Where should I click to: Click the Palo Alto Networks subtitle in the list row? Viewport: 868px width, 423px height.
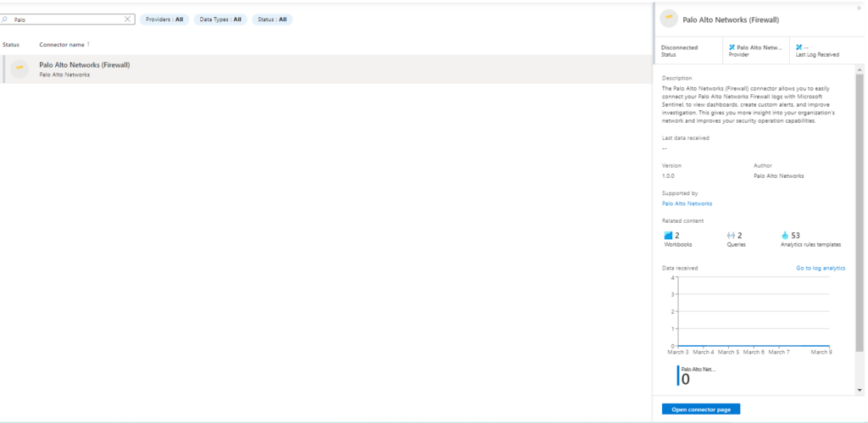pos(64,75)
